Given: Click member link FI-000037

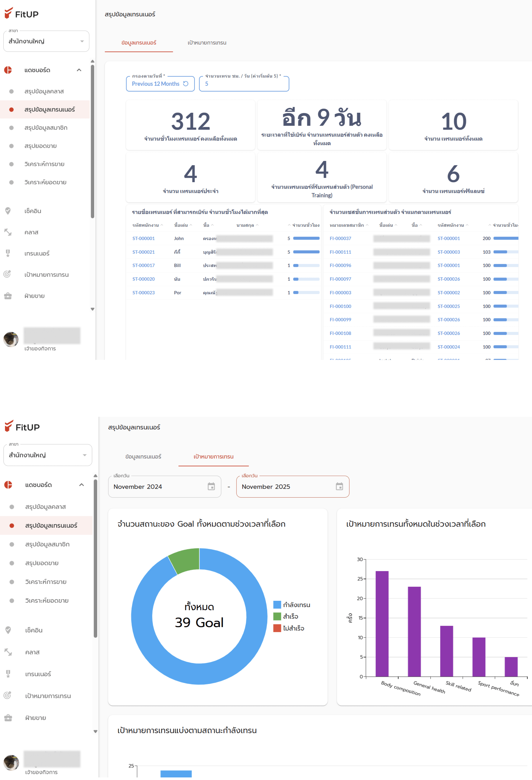Looking at the screenshot, I should pyautogui.click(x=340, y=238).
